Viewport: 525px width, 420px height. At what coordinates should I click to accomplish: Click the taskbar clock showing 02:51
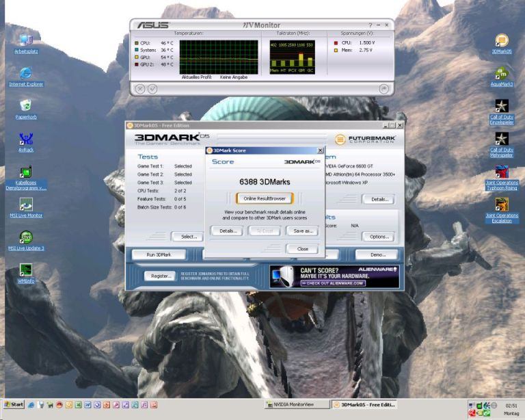click(511, 406)
